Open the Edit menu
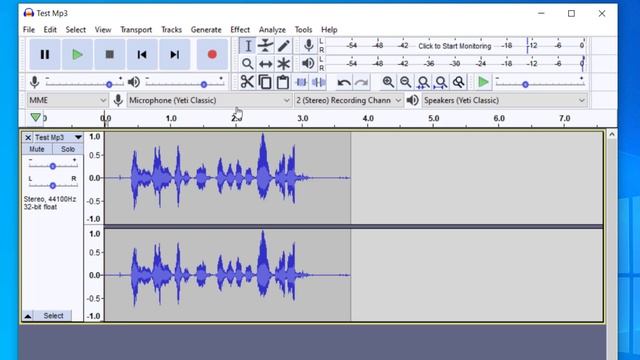This screenshot has height=360, width=640. (50, 29)
